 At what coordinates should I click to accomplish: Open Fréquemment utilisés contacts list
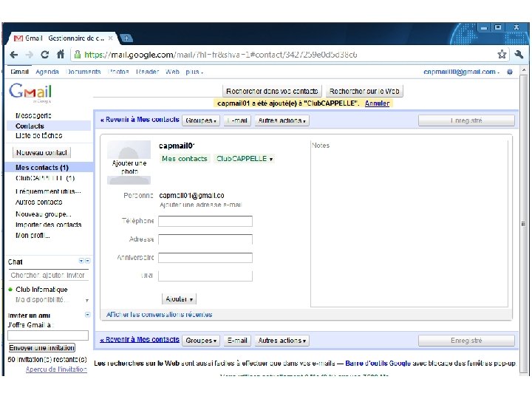pyautogui.click(x=48, y=191)
